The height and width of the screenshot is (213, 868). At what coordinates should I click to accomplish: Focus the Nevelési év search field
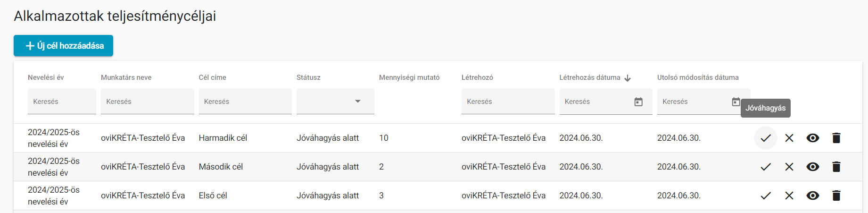click(x=62, y=102)
